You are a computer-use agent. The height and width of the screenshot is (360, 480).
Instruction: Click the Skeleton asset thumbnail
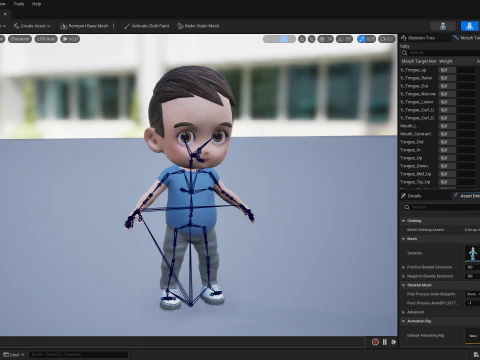point(473,253)
